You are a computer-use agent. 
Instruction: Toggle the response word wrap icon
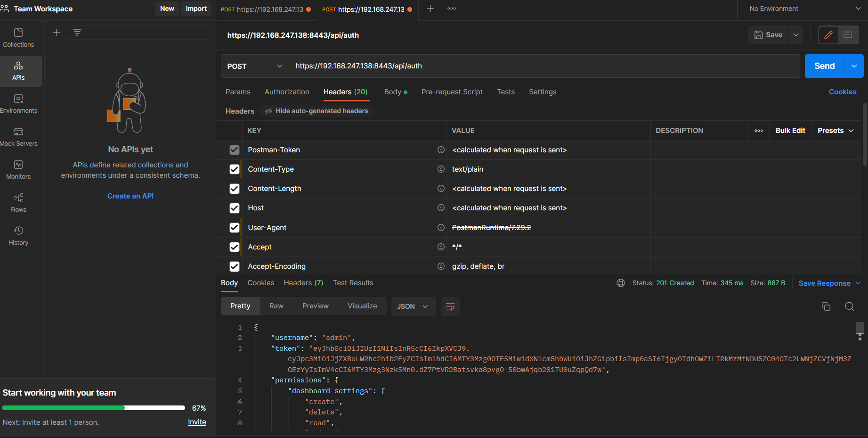[x=450, y=306]
